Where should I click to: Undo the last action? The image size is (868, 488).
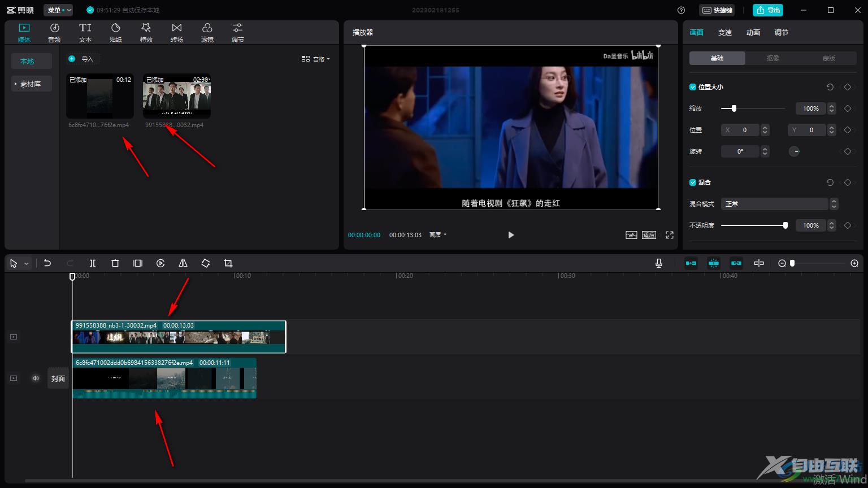[47, 263]
